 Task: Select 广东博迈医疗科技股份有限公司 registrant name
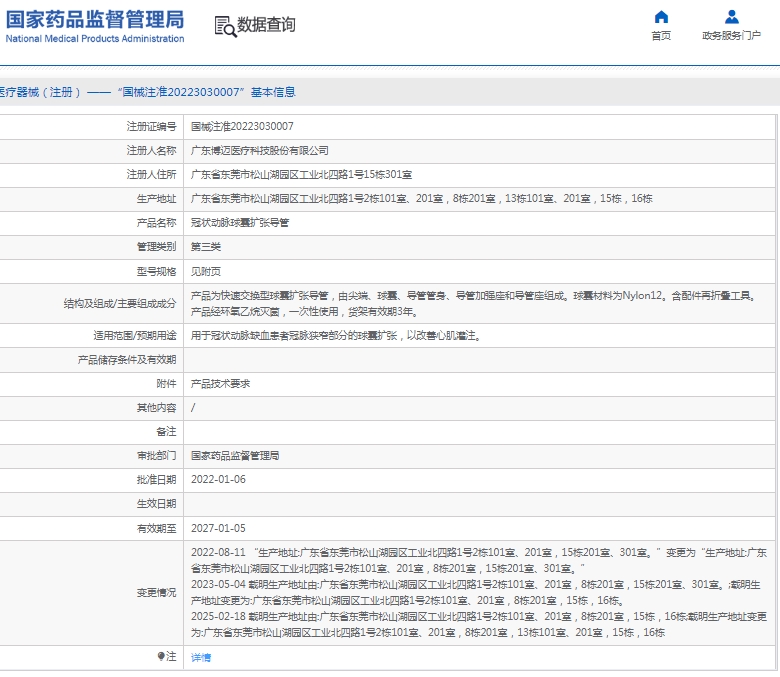pos(260,151)
